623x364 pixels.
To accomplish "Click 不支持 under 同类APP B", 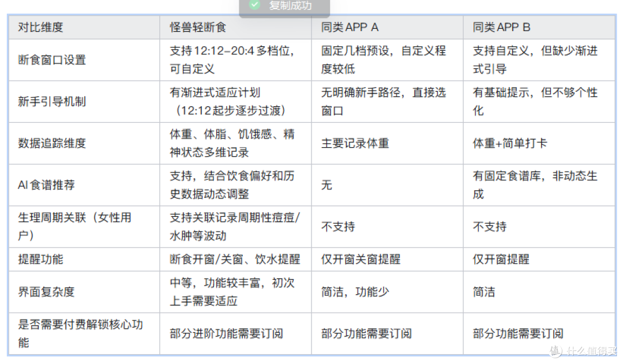I will click(539, 227).
